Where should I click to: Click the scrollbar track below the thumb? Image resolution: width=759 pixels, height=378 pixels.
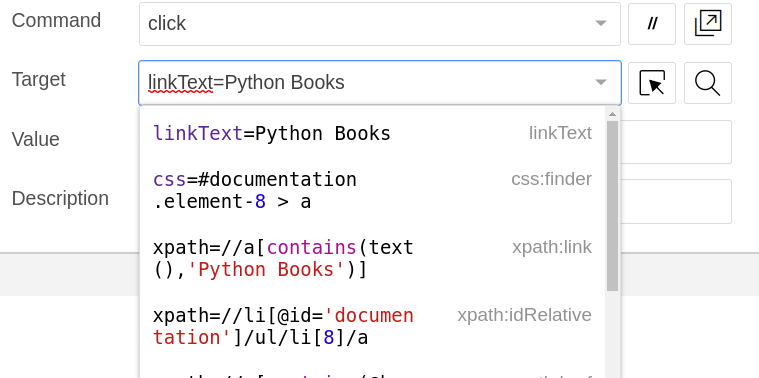tap(612, 334)
